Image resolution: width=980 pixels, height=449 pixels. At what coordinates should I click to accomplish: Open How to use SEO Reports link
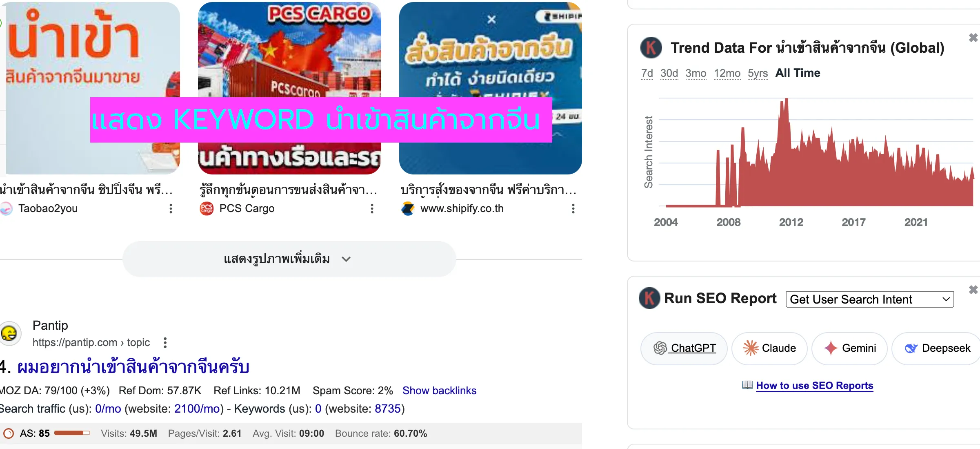pos(814,386)
